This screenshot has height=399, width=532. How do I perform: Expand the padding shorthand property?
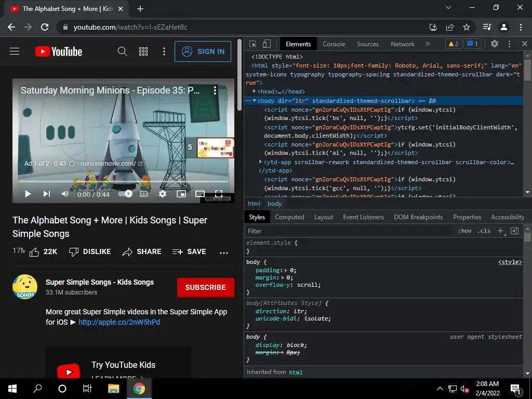point(286,270)
